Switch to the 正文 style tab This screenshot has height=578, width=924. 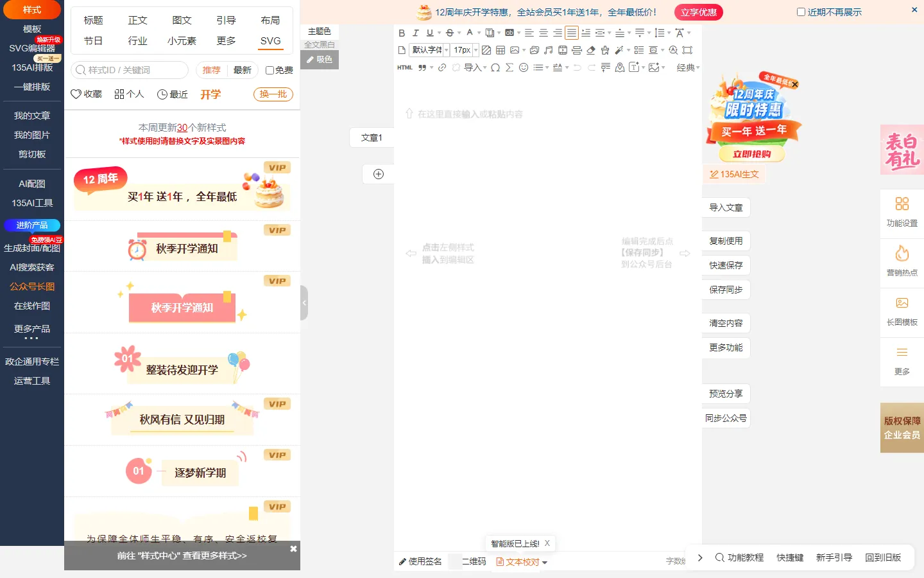click(x=137, y=21)
